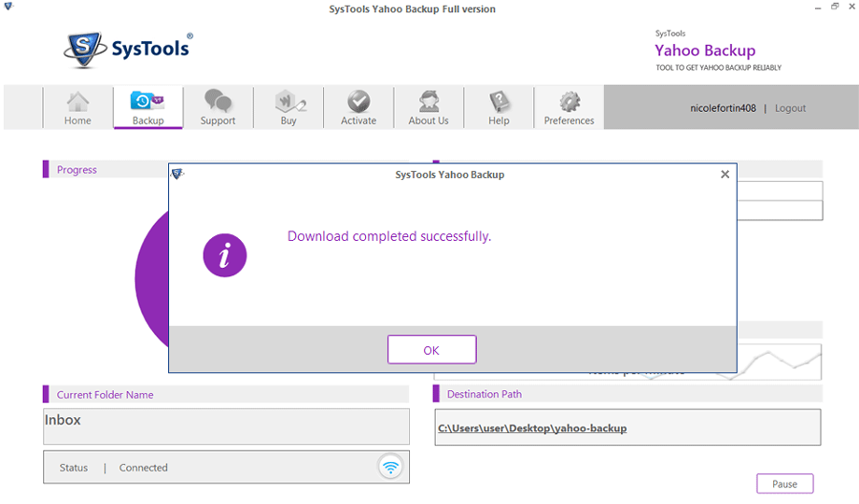Click the main window title SysTools Yahoo Backup Full version

[413, 9]
